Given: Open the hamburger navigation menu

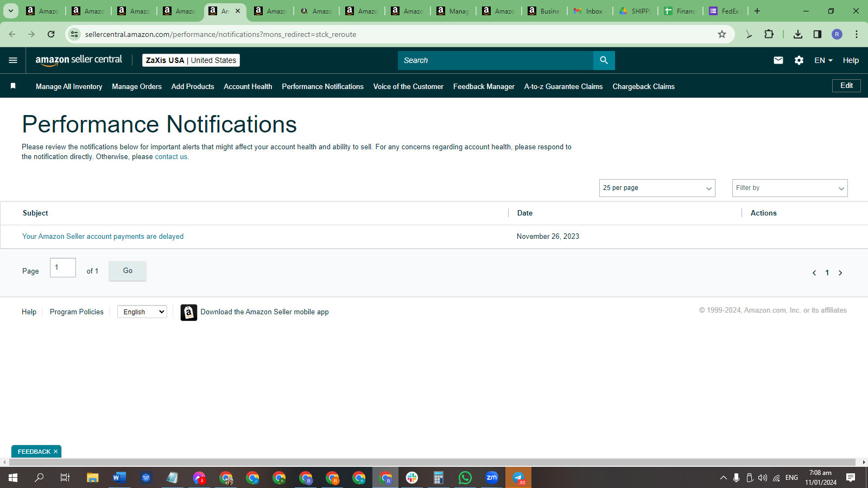Looking at the screenshot, I should 13,60.
